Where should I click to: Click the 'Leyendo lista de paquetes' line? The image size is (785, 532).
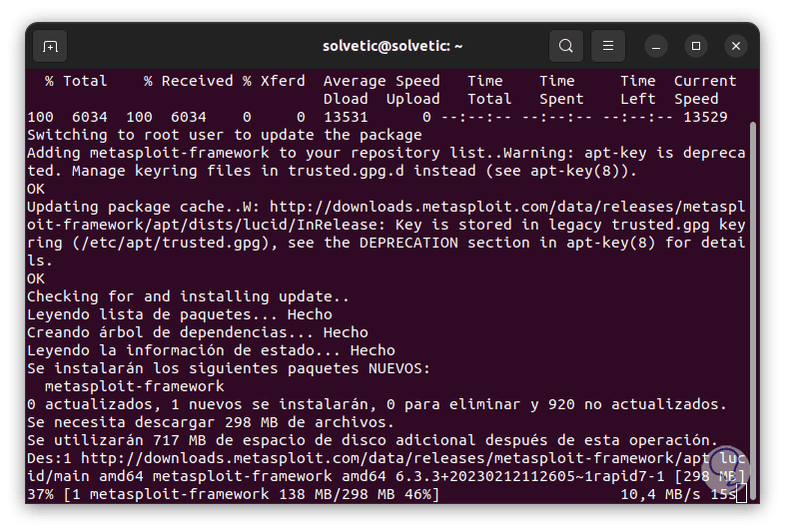tap(179, 314)
